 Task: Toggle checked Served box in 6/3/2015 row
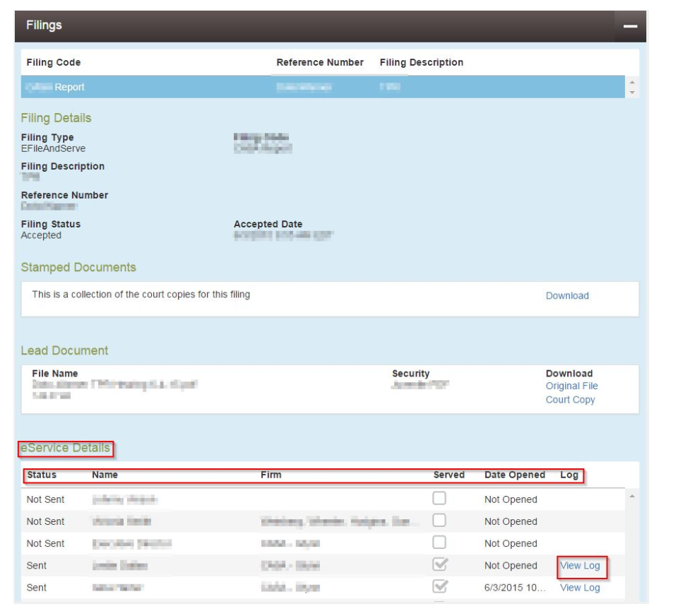[439, 586]
